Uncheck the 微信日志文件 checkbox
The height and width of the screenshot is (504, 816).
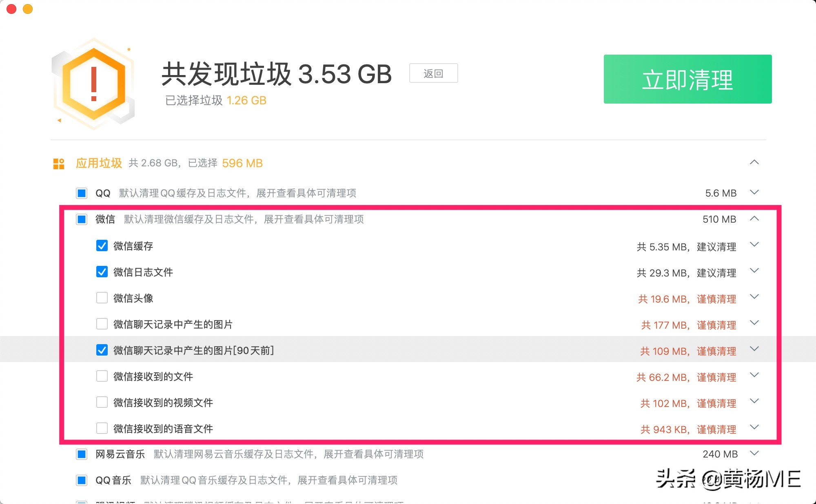(x=102, y=272)
